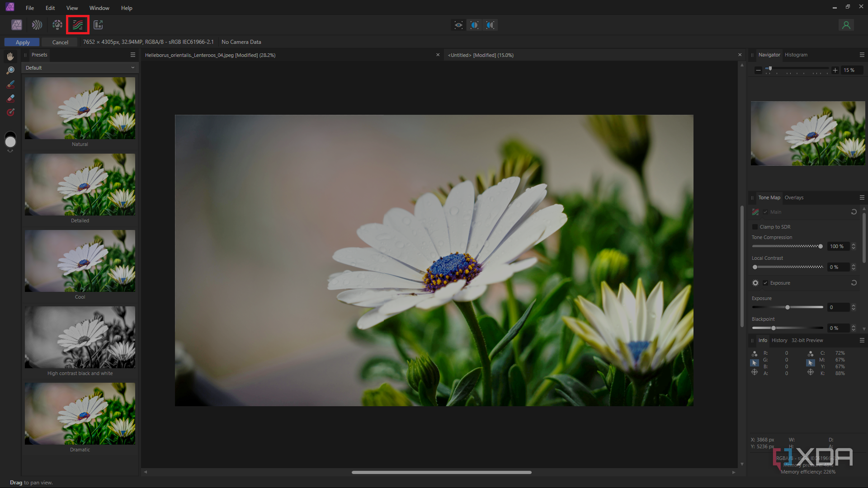Click the Tone Compression value stepper arrows
Viewport: 868px width, 488px height.
853,246
